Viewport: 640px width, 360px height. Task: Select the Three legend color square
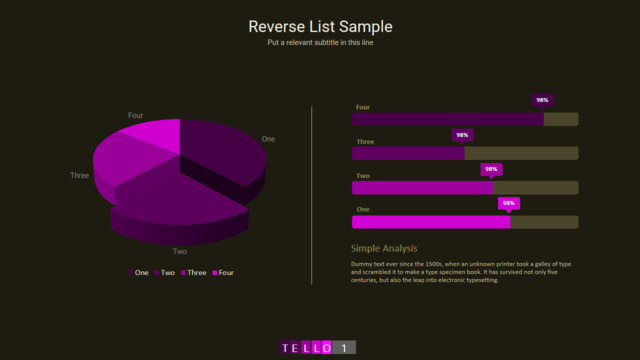coord(183,273)
